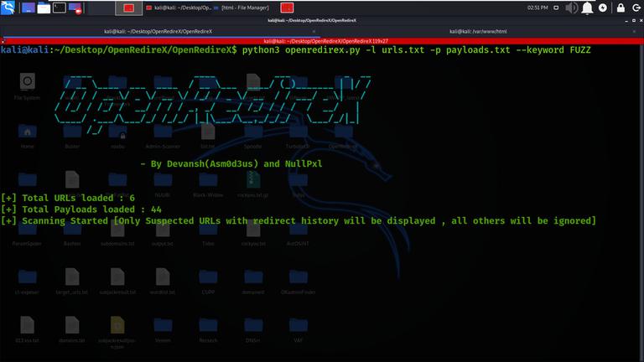Click the terminal group icon on red bar
The height and width of the screenshot is (362, 644).
point(3,41)
